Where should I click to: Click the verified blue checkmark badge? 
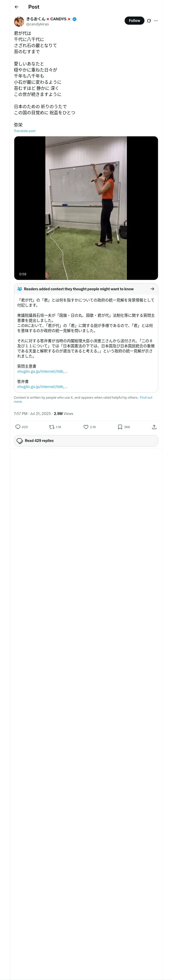[74, 19]
